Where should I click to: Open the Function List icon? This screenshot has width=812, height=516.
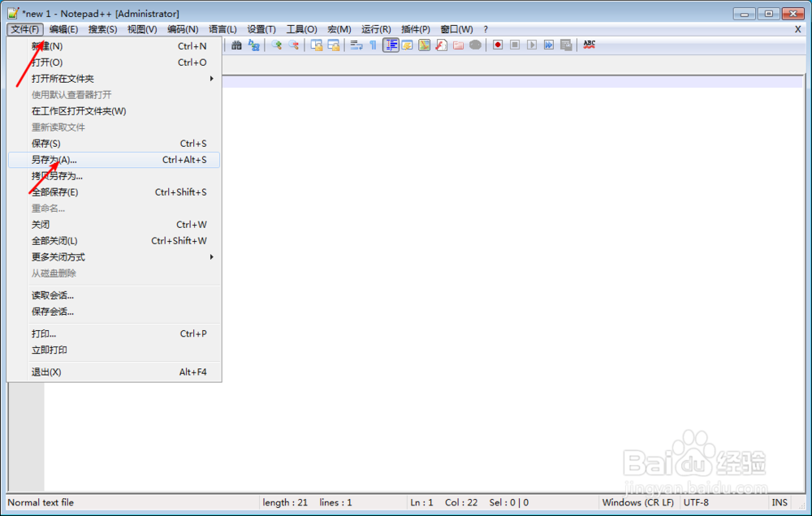pyautogui.click(x=441, y=45)
